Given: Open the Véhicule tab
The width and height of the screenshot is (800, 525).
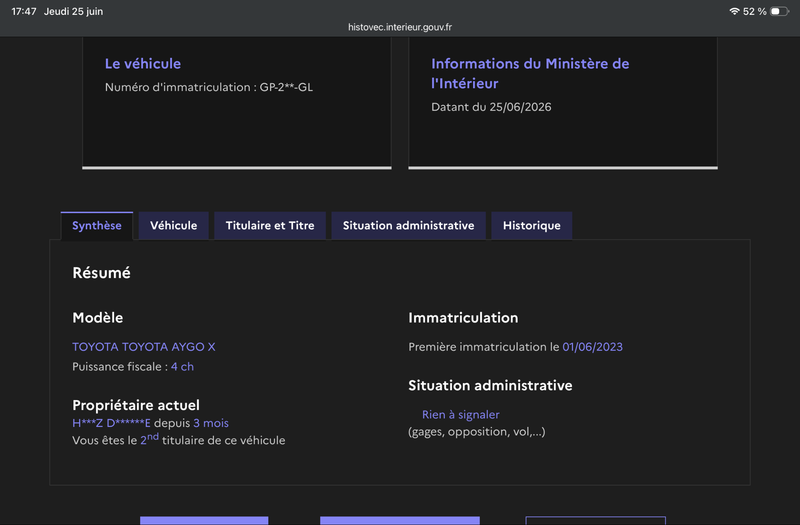Looking at the screenshot, I should [173, 226].
